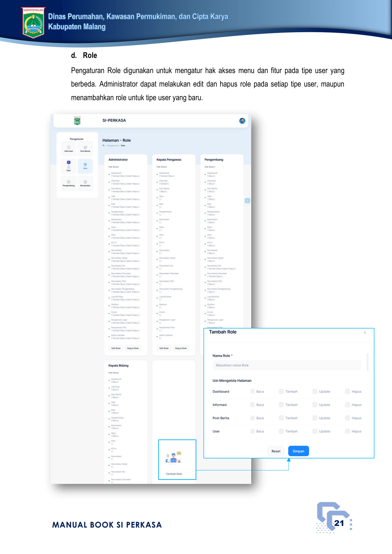Select the User icon in Pengaturan
The height and width of the screenshot is (554, 392).
pyautogui.click(x=68, y=167)
